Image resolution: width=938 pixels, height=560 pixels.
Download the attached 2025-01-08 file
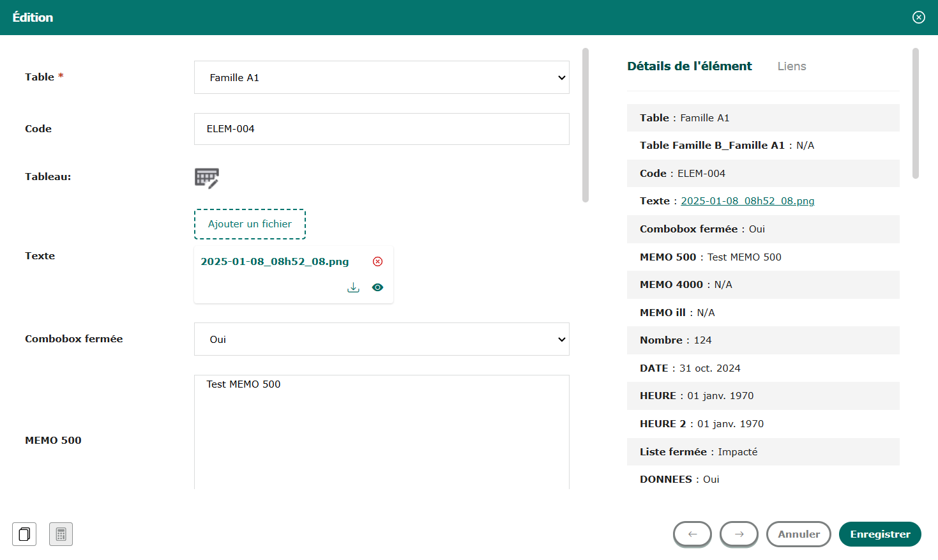click(353, 287)
